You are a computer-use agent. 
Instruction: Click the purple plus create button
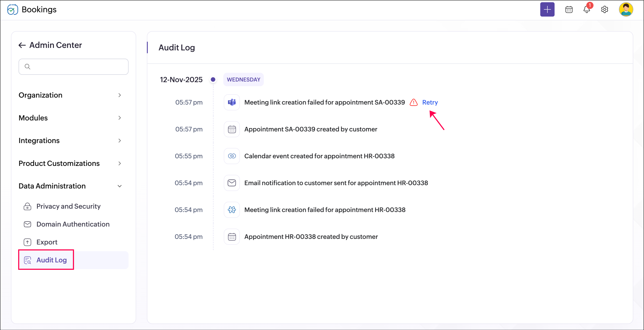(x=547, y=9)
